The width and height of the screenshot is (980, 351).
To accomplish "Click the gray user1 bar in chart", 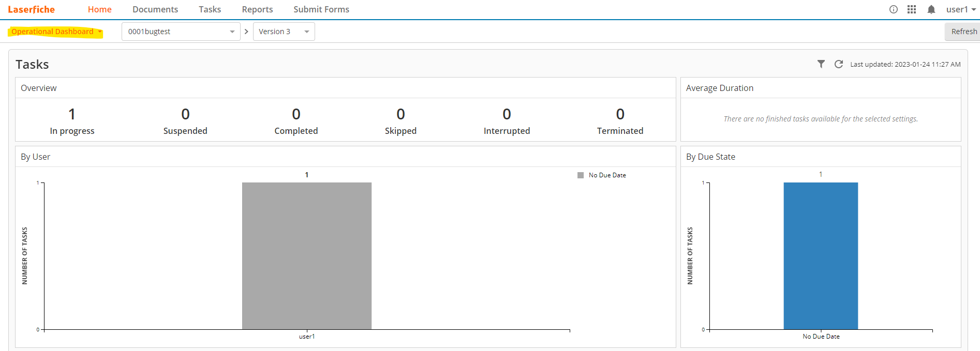I will (307, 256).
